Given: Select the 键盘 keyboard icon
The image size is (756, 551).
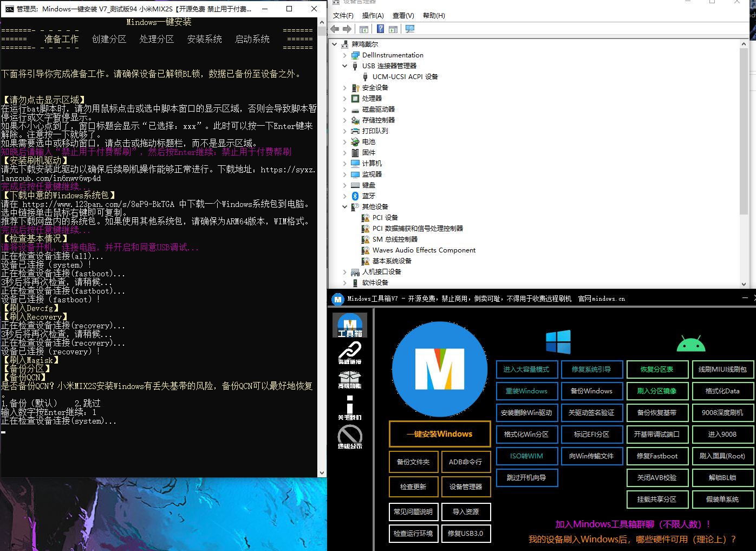Looking at the screenshot, I should coord(355,185).
